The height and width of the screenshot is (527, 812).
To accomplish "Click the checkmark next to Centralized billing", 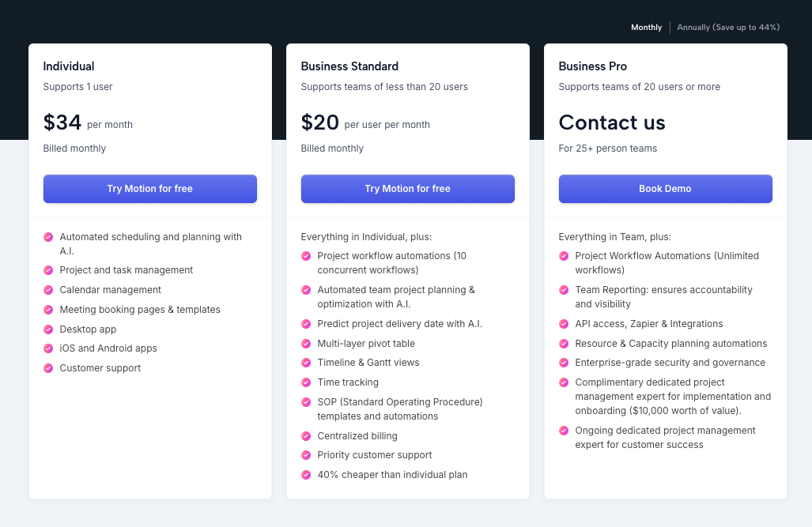I will tap(306, 435).
